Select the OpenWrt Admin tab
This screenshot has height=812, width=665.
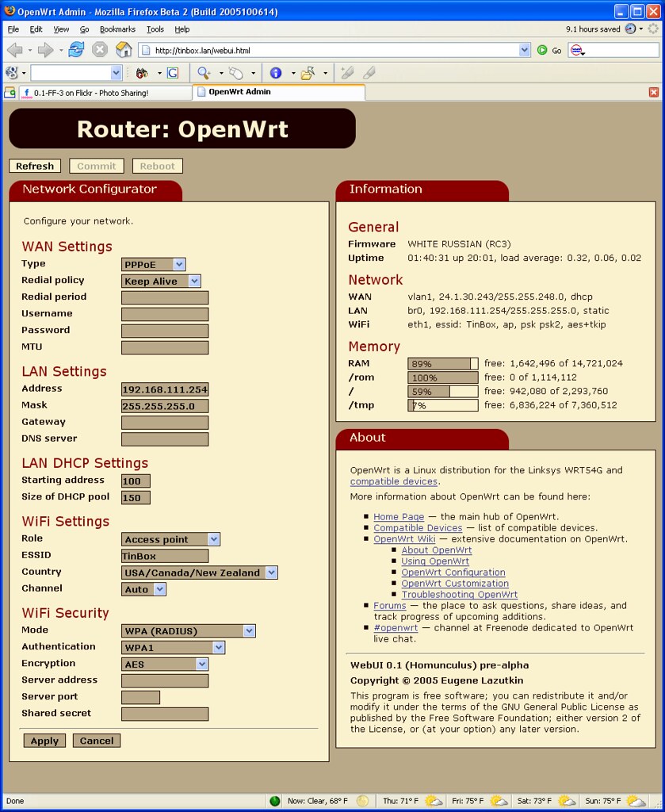[279, 92]
